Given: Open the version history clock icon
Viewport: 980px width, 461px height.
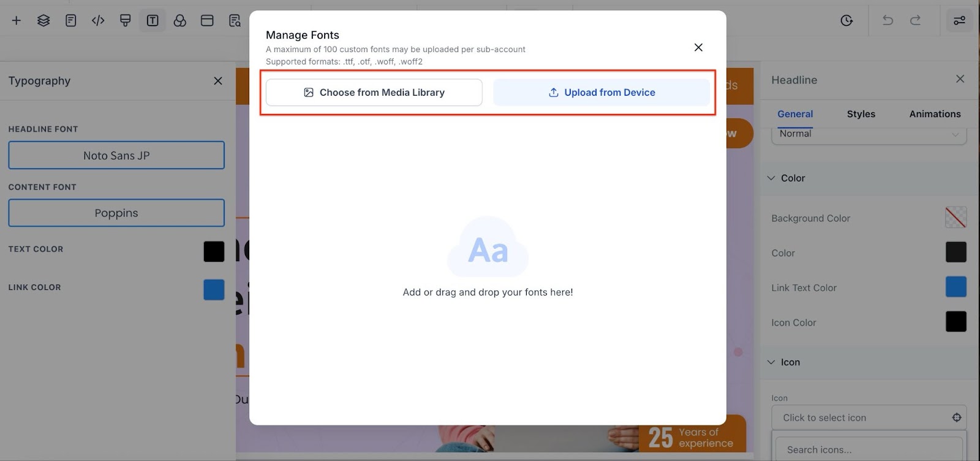Looking at the screenshot, I should click(846, 21).
